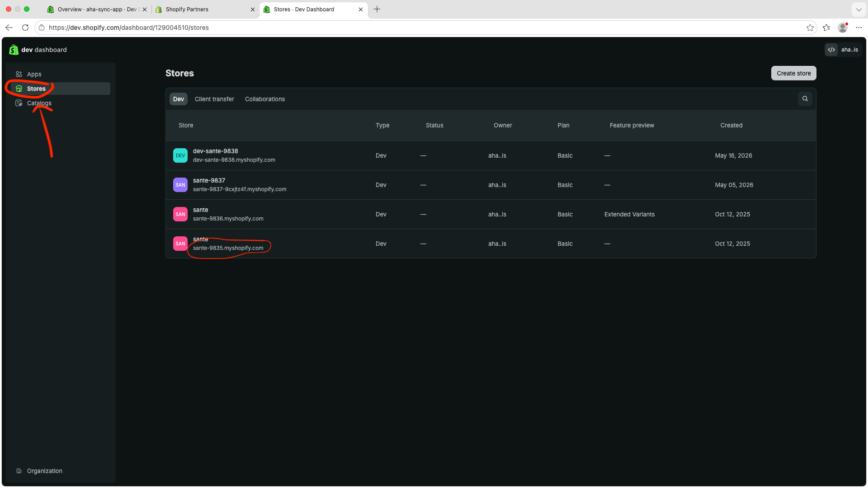Click the DEV avatar for dev-sante-9838
The image size is (868, 488).
(x=180, y=155)
